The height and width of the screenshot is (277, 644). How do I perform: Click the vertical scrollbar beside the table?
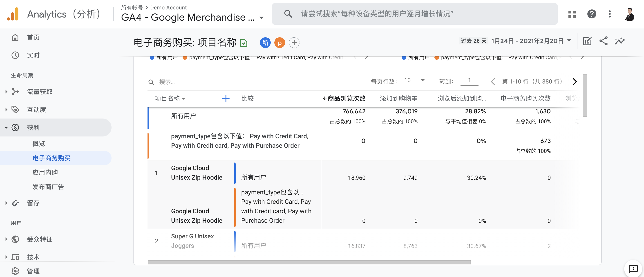pos(584,95)
